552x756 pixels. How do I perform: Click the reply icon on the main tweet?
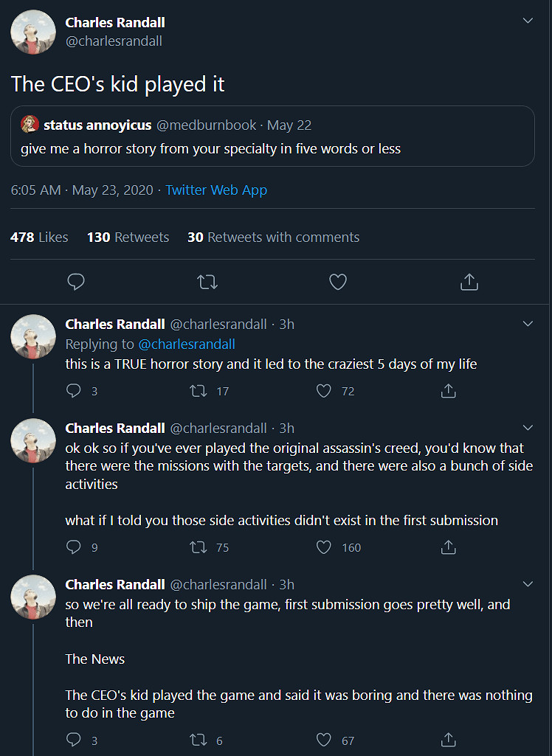point(75,282)
